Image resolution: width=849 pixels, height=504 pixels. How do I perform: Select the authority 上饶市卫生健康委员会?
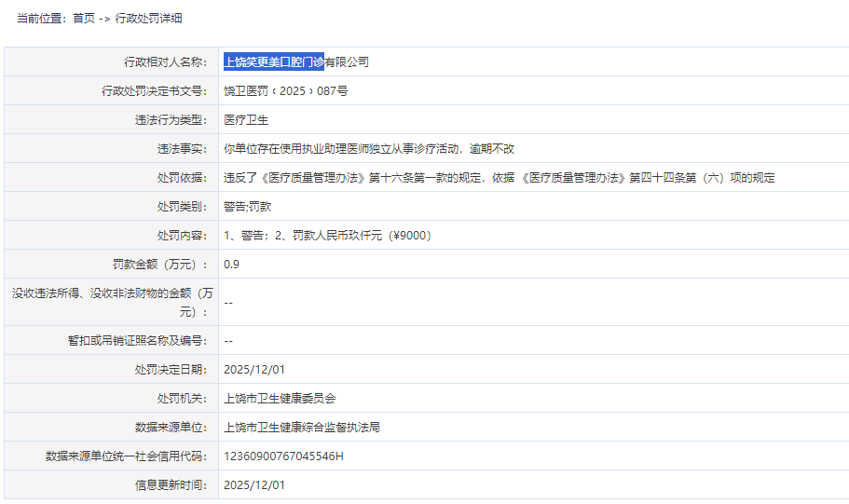tap(280, 399)
